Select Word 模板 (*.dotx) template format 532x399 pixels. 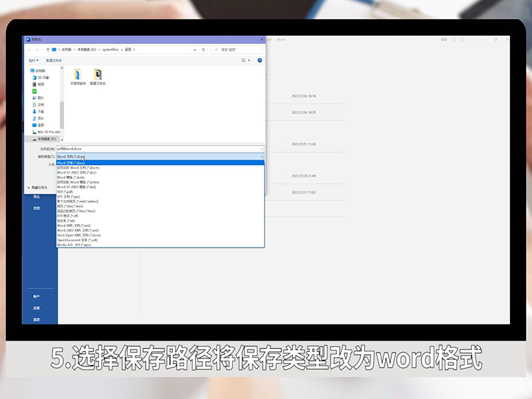tap(160, 177)
